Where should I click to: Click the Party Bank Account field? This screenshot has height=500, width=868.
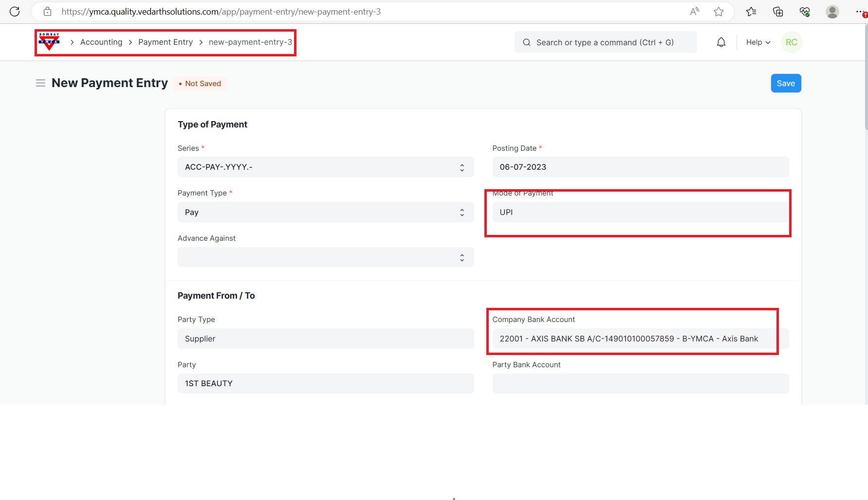coord(640,383)
